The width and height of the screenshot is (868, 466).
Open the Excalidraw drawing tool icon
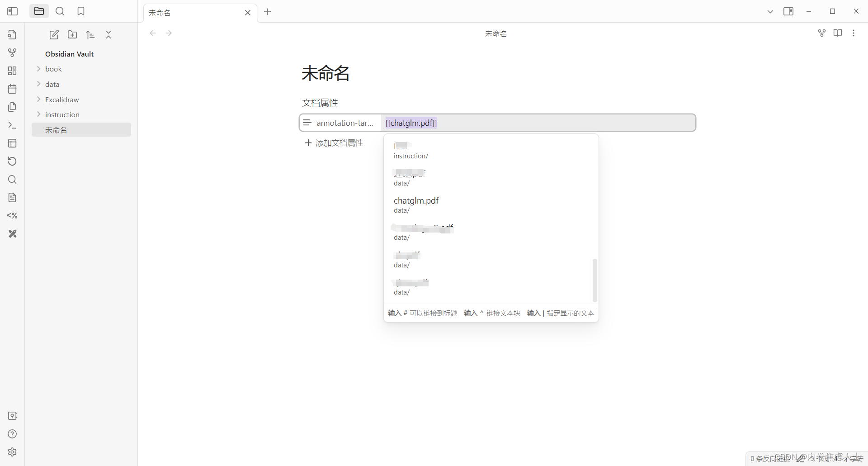click(x=12, y=233)
